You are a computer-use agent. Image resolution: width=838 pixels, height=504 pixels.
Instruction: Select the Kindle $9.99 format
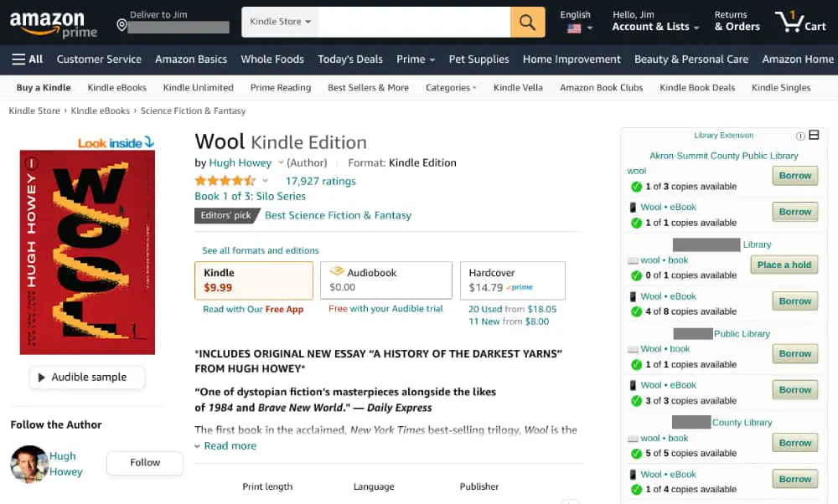click(x=254, y=280)
